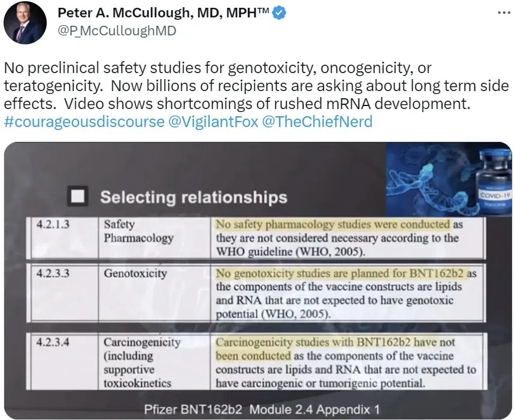Open the #courageousdiscourse hashtag
This screenshot has width=515, height=420.
tap(84, 122)
